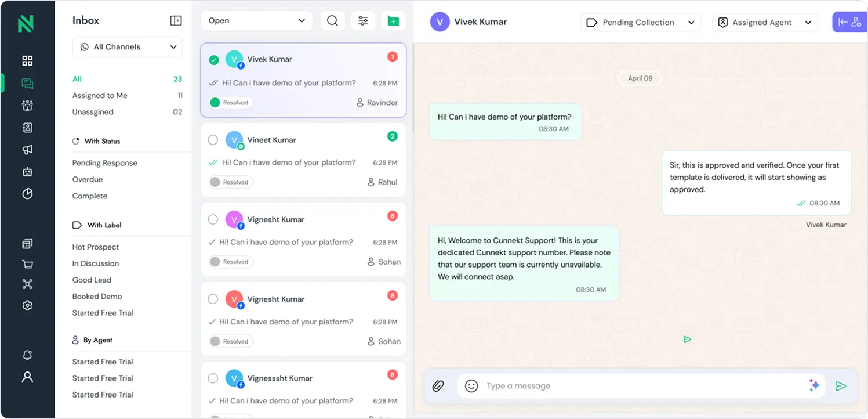Open the campaigns megaphone icon in the sidebar
This screenshot has width=868, height=419.
[27, 149]
